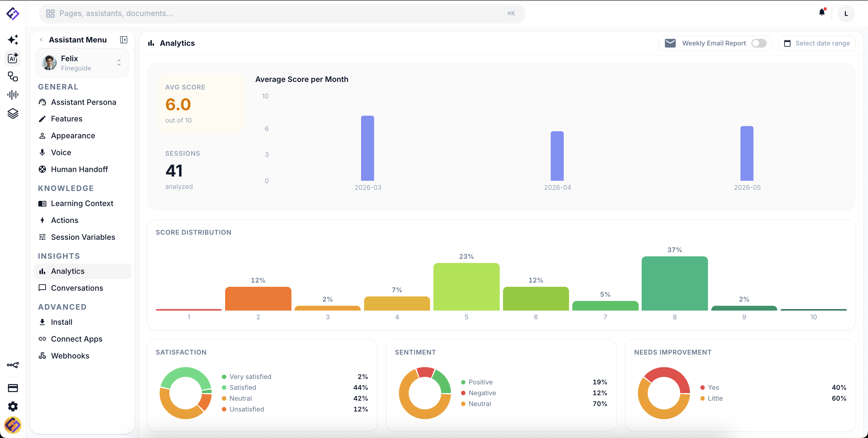Image resolution: width=868 pixels, height=438 pixels.
Task: Open the Connect Apps menu item
Action: tap(82, 339)
